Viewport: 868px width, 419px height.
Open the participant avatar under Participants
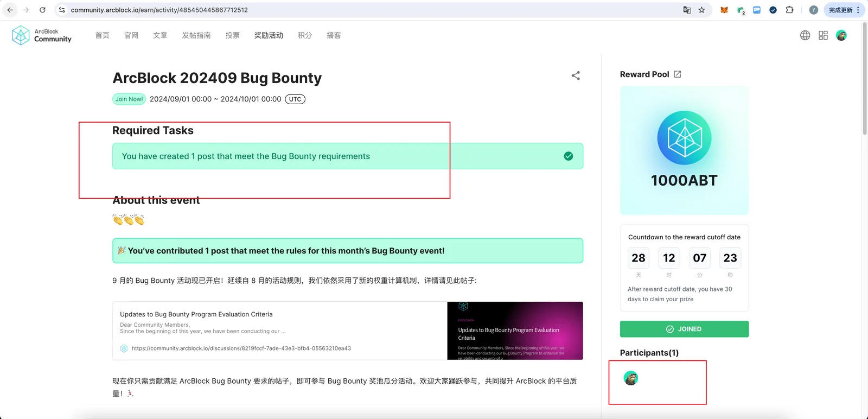[x=630, y=378]
